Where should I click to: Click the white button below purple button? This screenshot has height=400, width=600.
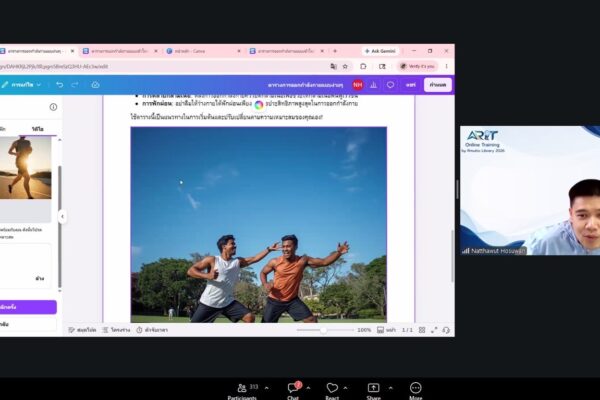click(28, 324)
